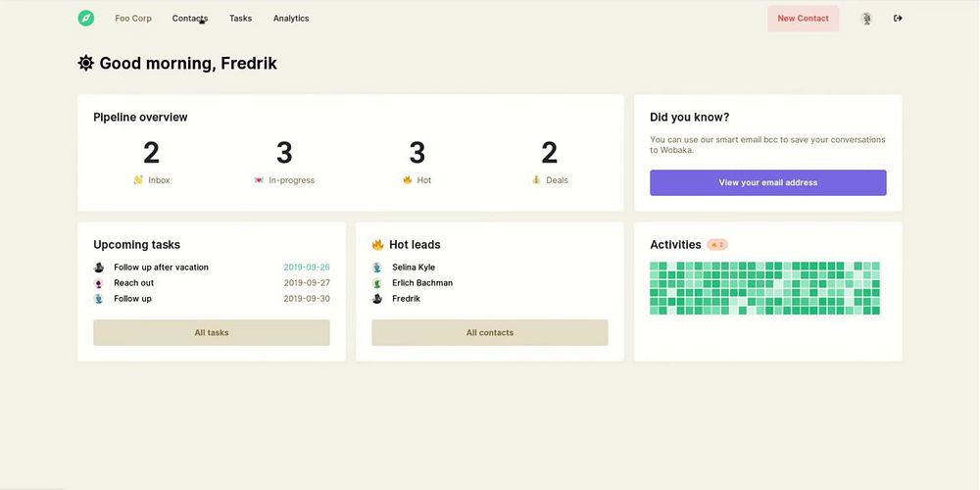Go to the Tasks menu item

(x=241, y=18)
